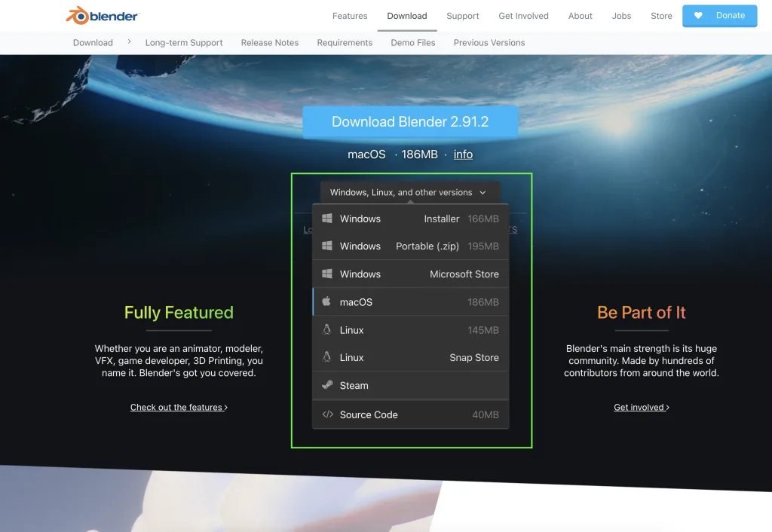Follow the Get involved link

point(641,408)
